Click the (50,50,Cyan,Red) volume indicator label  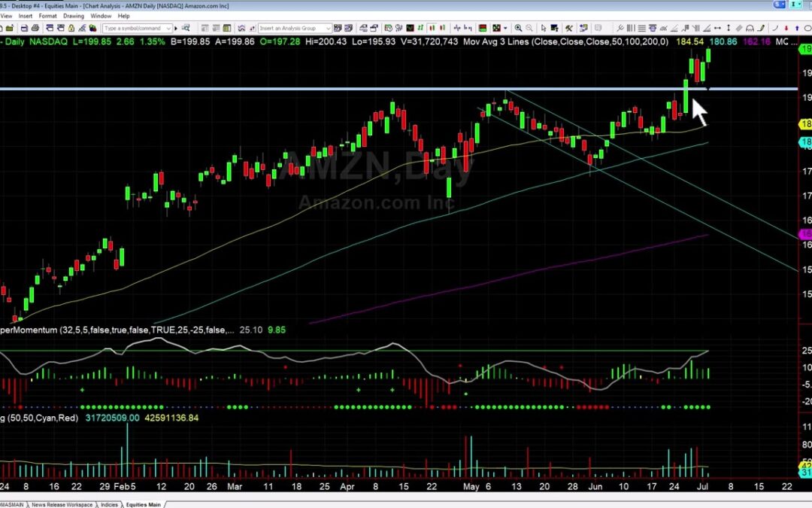coord(42,418)
